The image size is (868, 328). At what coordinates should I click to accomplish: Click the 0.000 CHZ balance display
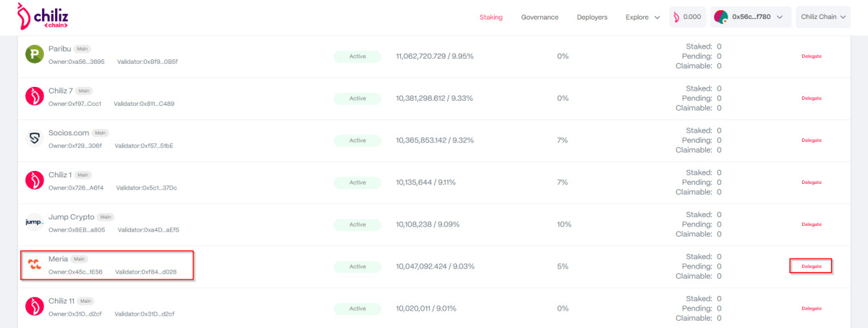(x=687, y=17)
